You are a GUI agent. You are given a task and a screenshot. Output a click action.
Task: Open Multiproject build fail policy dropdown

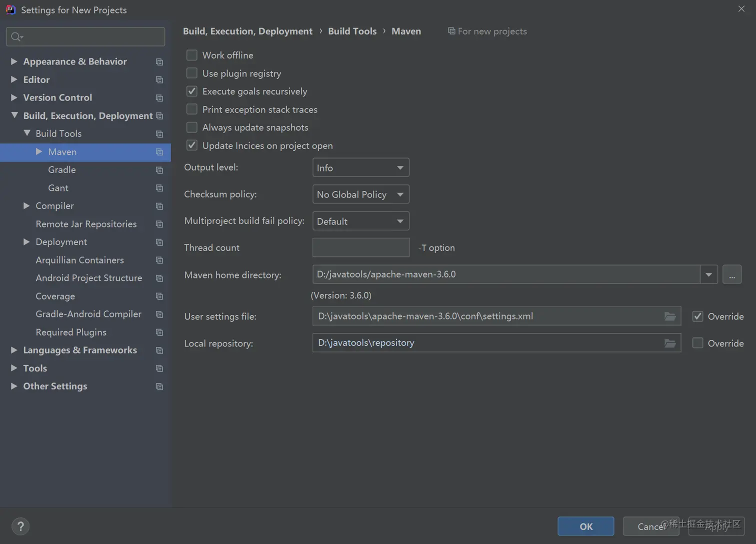pos(360,221)
